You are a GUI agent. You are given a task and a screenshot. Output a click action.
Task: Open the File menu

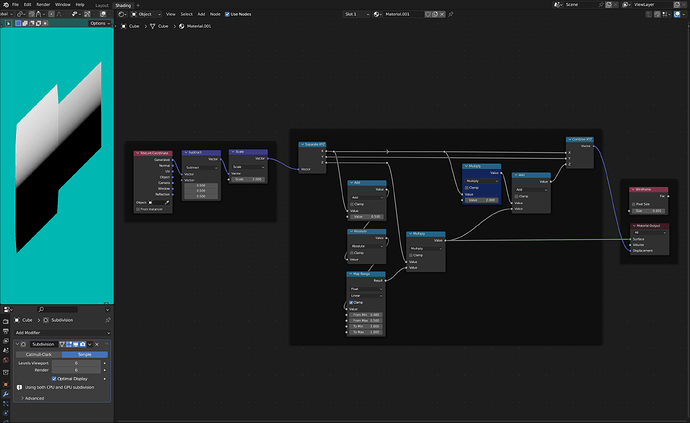(15, 4)
